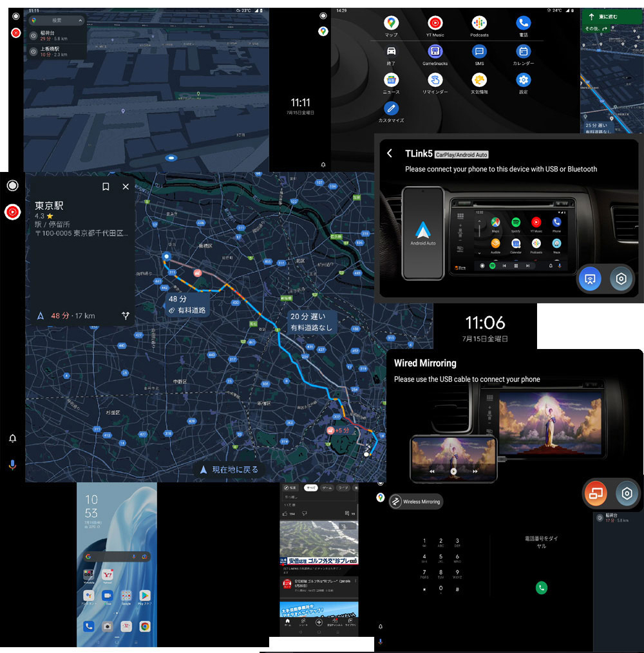The height and width of the screenshot is (653, 644).
Task: Open the マップ app in the launcher
Action: 391,23
